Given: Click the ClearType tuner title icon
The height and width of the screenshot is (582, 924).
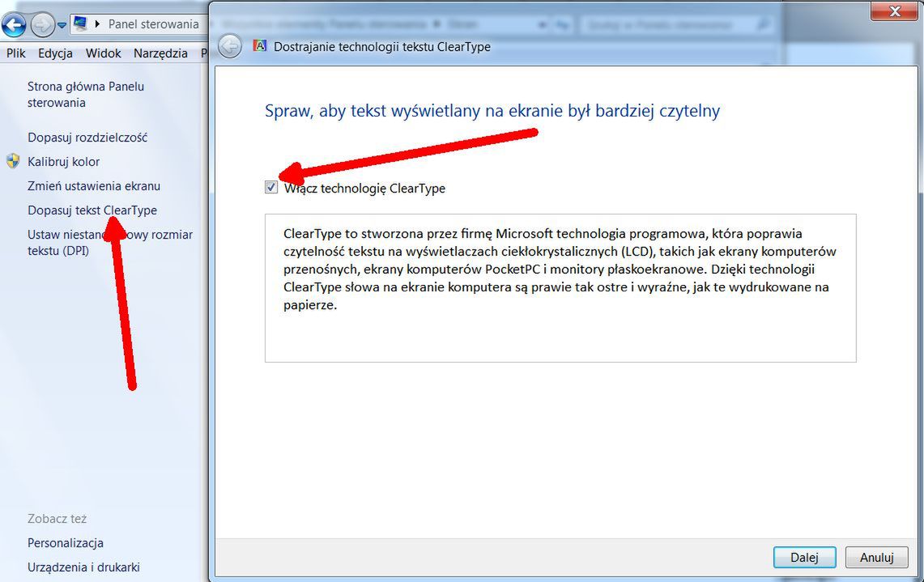Looking at the screenshot, I should point(259,45).
